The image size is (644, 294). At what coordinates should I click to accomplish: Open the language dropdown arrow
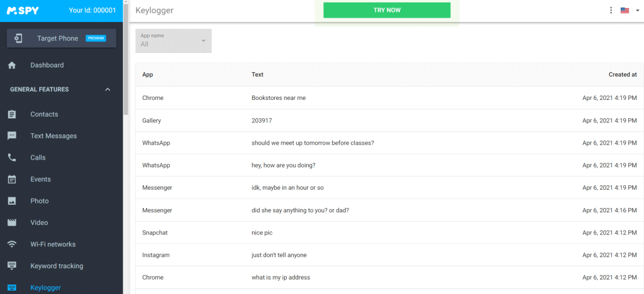[x=638, y=11]
